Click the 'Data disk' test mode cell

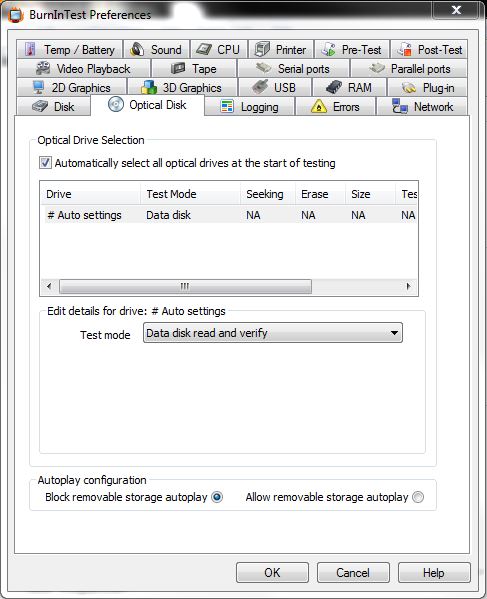(168, 215)
